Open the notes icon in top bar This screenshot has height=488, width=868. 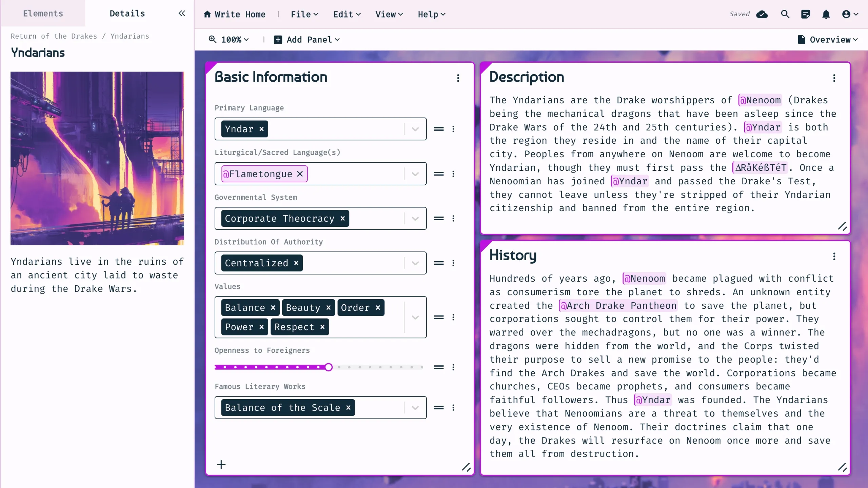click(805, 14)
